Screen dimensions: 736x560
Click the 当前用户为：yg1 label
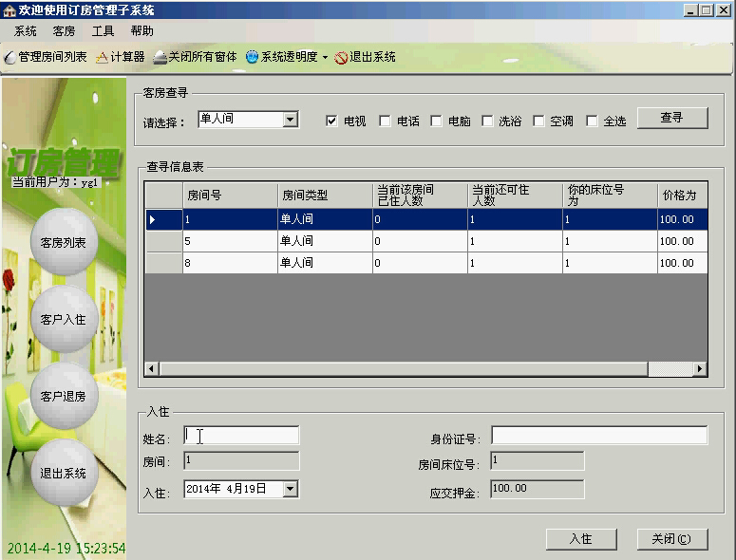point(56,182)
